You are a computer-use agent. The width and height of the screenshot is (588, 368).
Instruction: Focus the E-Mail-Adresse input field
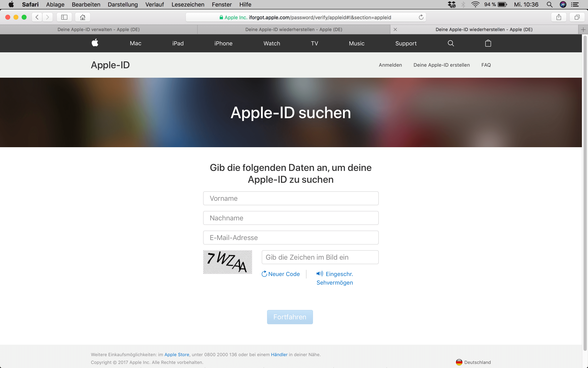pos(291,238)
